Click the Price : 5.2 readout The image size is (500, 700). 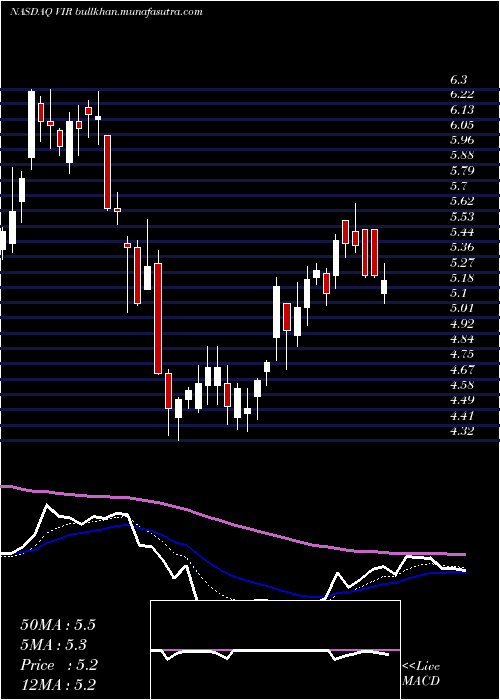[58, 665]
